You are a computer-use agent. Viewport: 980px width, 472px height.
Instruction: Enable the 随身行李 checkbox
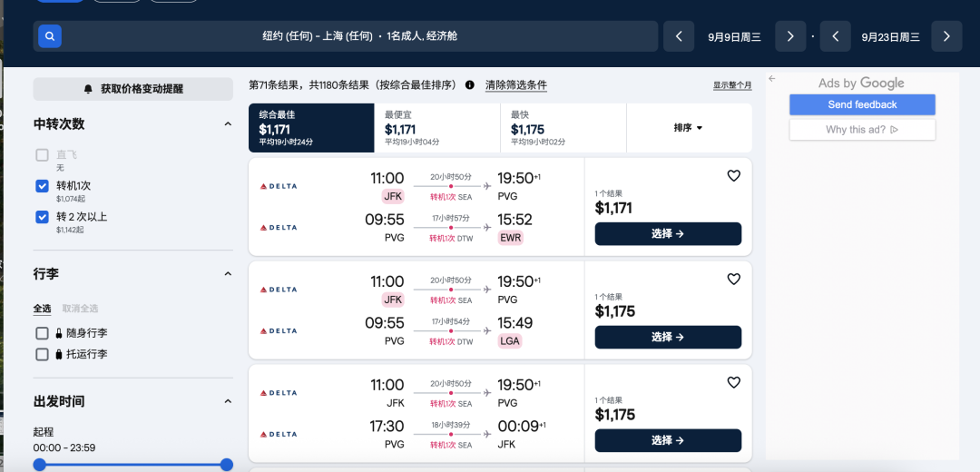(x=42, y=333)
